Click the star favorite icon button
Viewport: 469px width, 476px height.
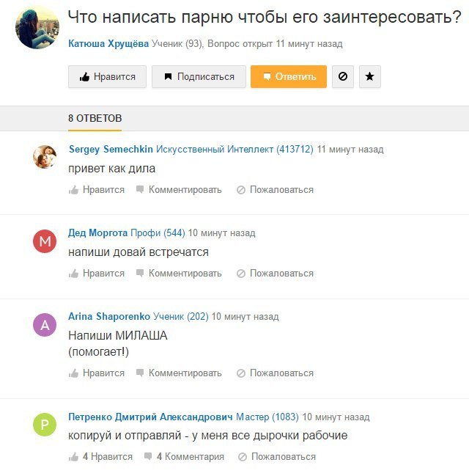pos(370,76)
